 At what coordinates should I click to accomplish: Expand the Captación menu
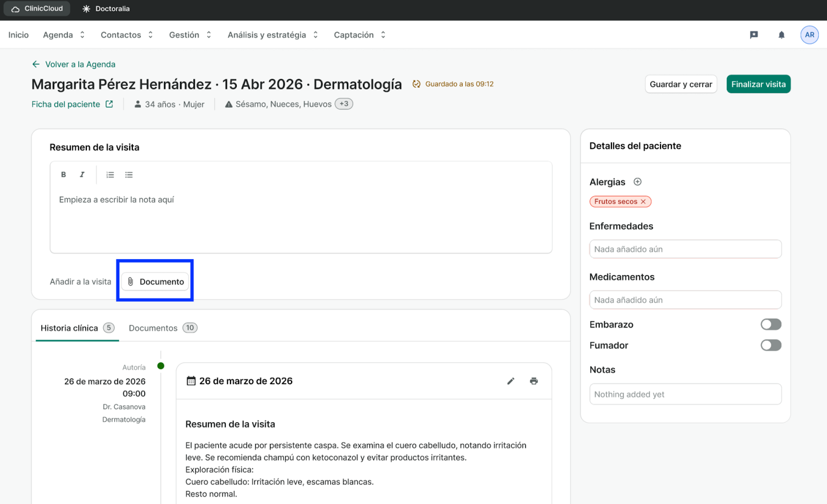point(360,35)
